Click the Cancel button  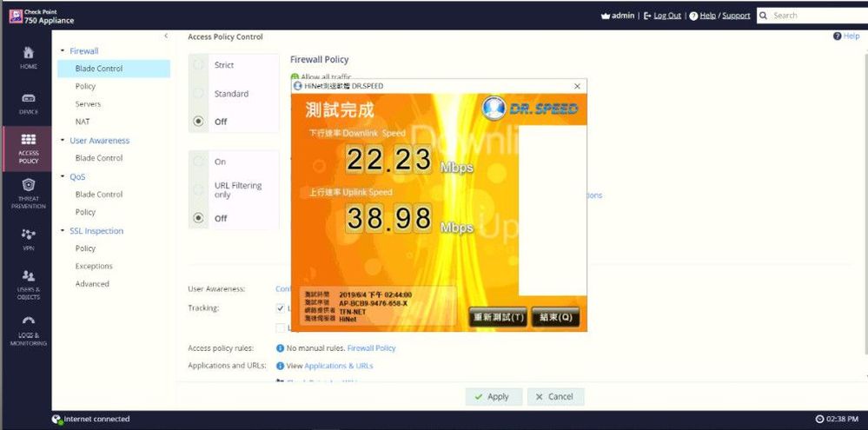[555, 396]
